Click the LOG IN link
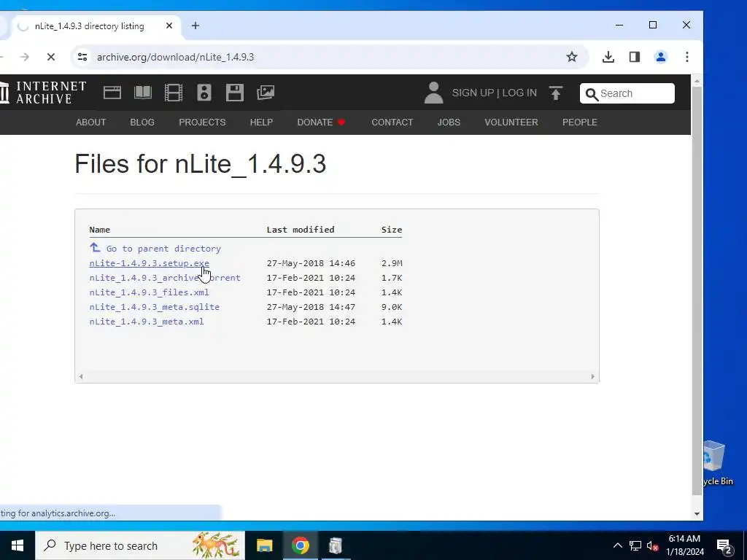The width and height of the screenshot is (747, 560). pos(519,93)
